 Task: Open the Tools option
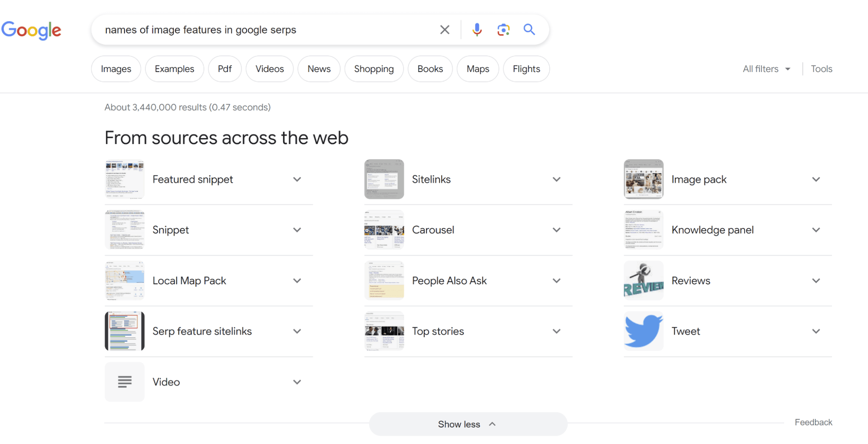pyautogui.click(x=821, y=69)
